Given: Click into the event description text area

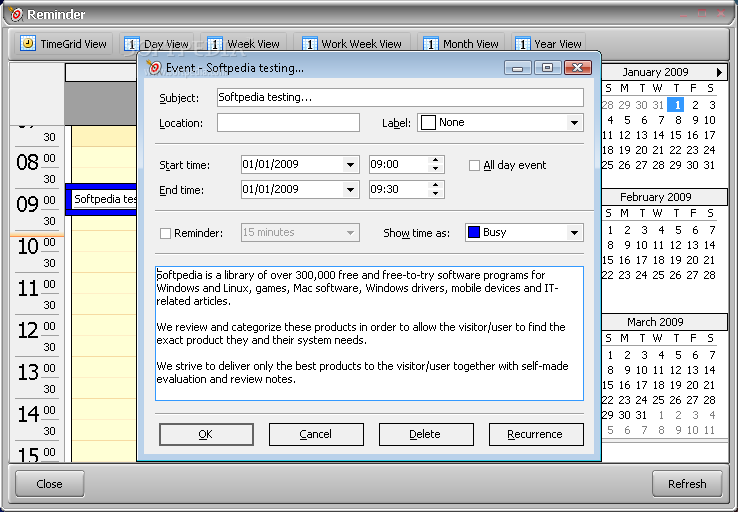Looking at the screenshot, I should click(x=369, y=334).
